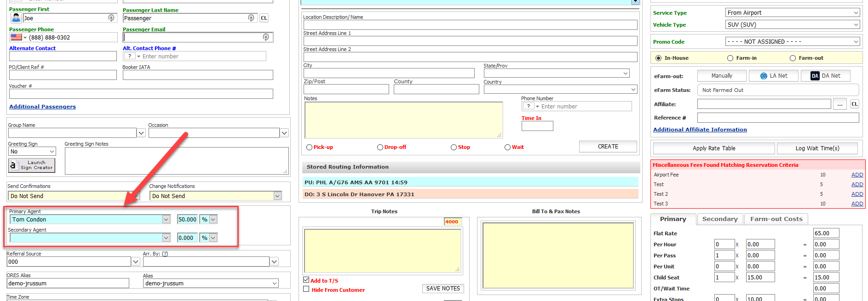This screenshot has width=868, height=301.
Task: Uncheck the Add to T/S checkbox
Action: (306, 280)
